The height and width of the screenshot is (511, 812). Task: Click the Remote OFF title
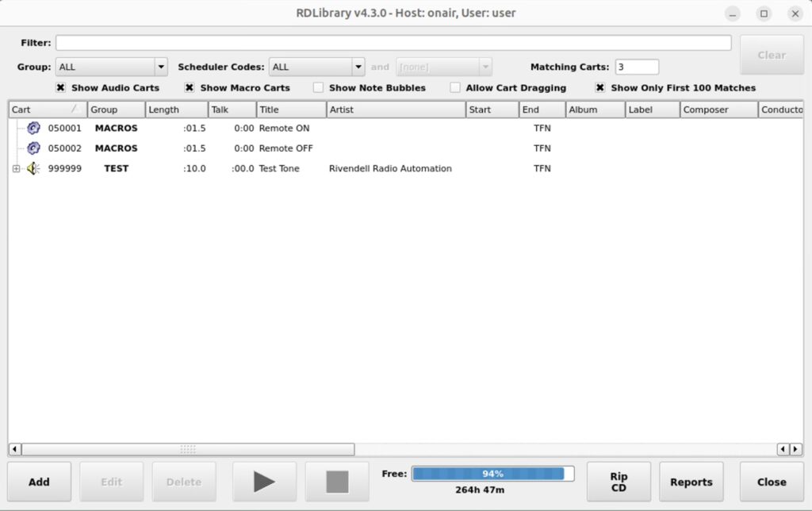(285, 148)
